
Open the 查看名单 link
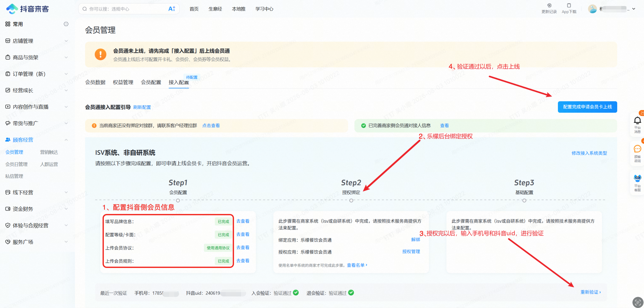pyautogui.click(x=357, y=265)
